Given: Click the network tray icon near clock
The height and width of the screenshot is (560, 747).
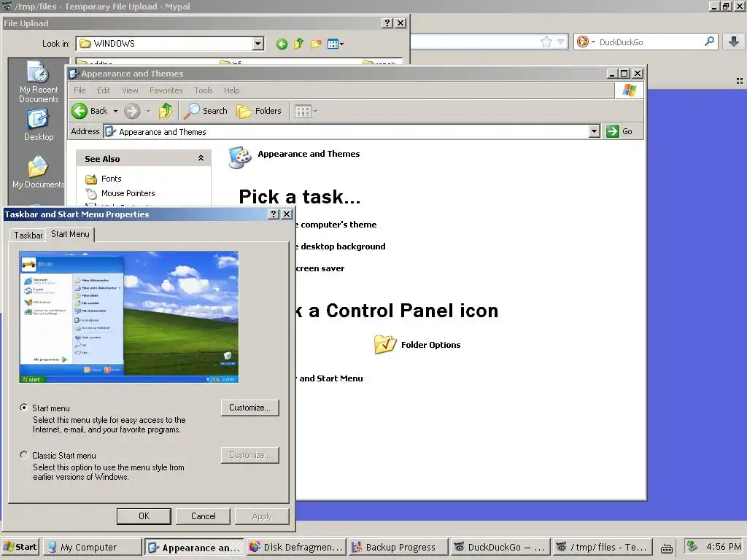Looking at the screenshot, I should (692, 546).
